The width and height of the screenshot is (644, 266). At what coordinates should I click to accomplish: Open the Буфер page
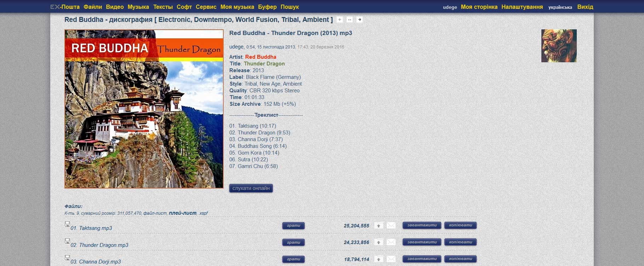tap(268, 7)
